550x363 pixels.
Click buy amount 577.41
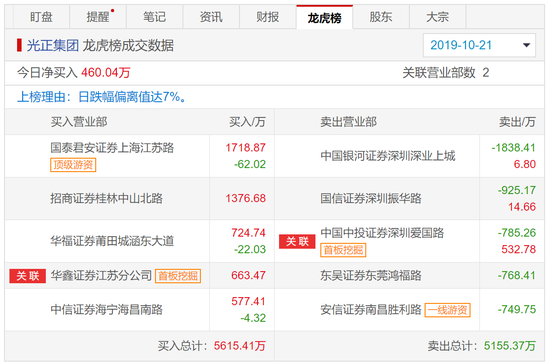248,301
